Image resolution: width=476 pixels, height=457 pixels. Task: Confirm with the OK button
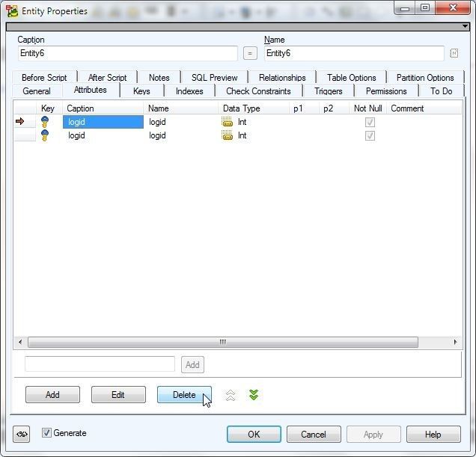point(254,435)
